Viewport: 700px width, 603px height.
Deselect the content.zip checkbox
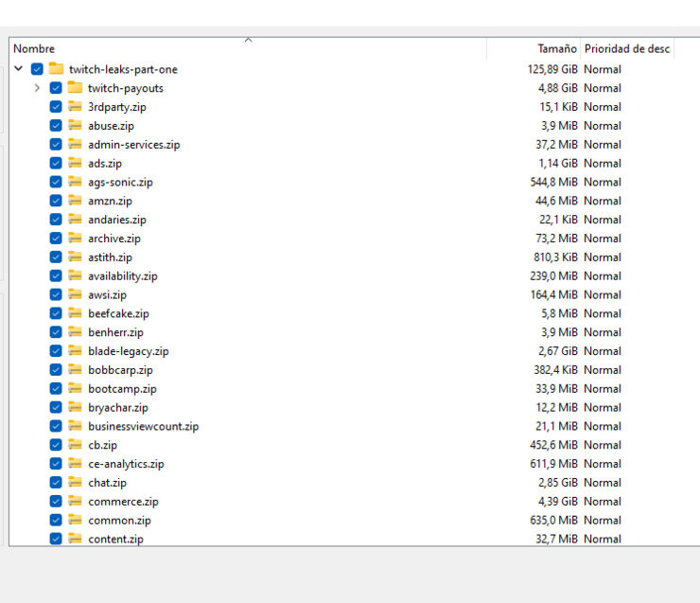click(56, 539)
